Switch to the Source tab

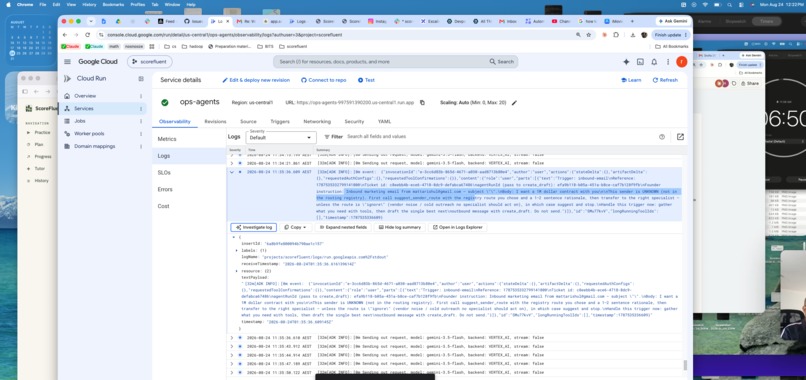pos(248,122)
